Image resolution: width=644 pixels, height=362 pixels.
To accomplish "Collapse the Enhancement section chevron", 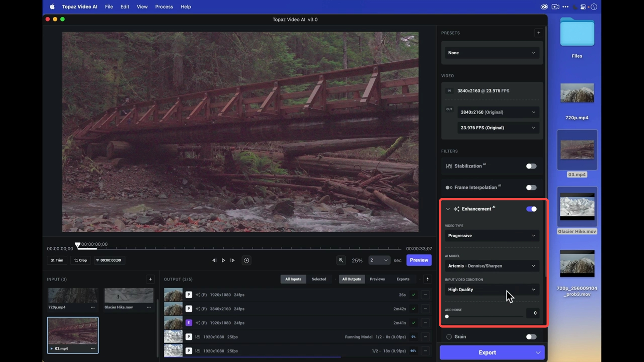I will (x=448, y=209).
